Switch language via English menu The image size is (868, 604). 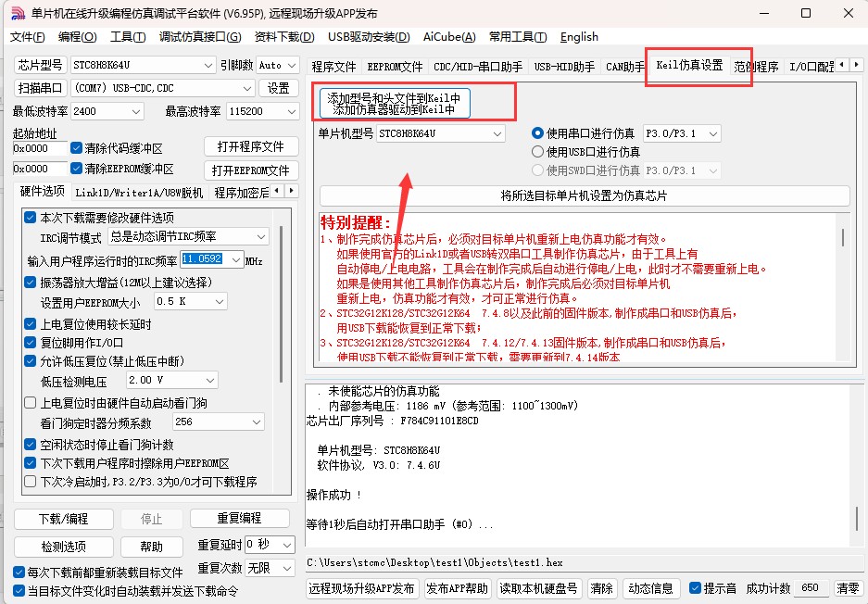[579, 37]
